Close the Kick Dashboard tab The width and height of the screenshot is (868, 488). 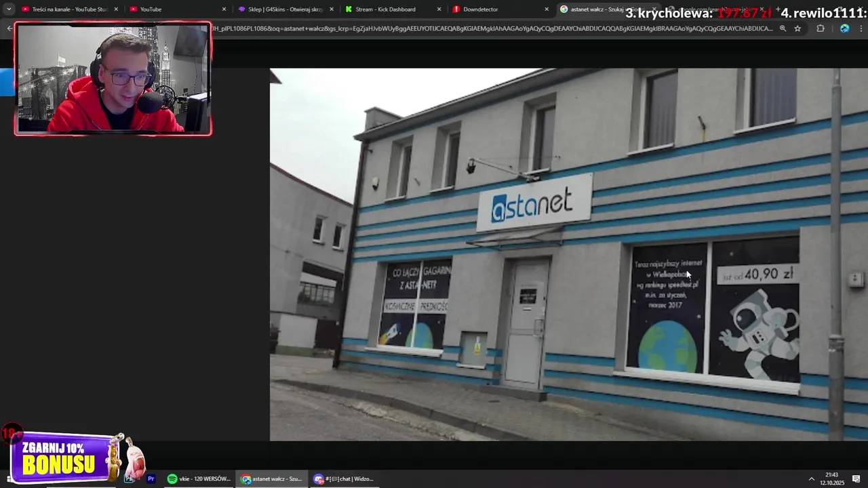click(439, 9)
